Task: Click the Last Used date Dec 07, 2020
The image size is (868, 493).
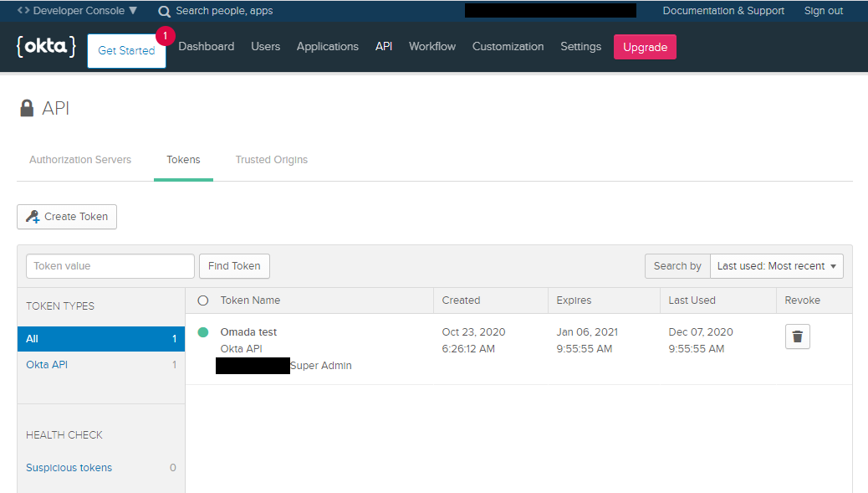Action: click(701, 331)
